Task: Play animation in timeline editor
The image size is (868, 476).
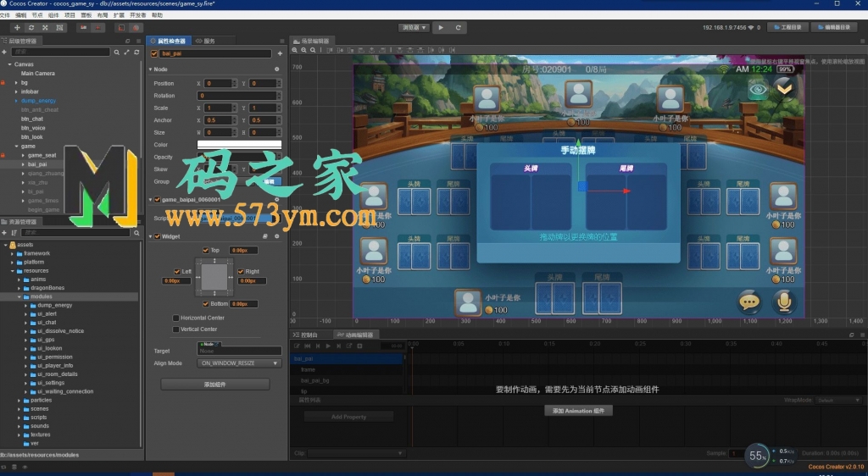Action: [328, 346]
